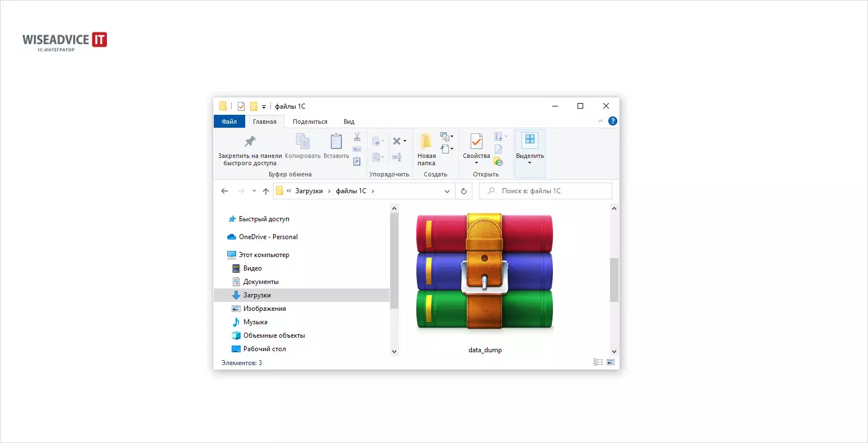Open the Видео folder

tap(252, 268)
